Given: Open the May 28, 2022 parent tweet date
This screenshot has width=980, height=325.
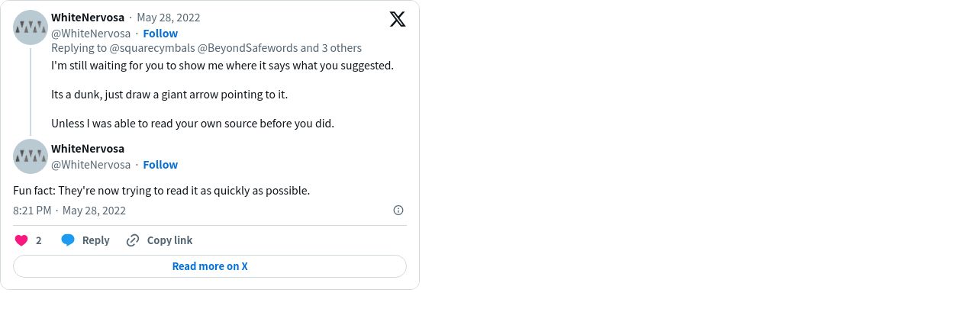Looking at the screenshot, I should (x=169, y=18).
